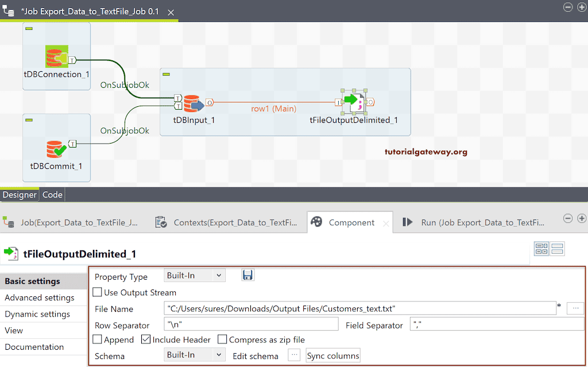Click the Edit schema ellipsis button
Screen dimensions: 588x367
click(294, 354)
